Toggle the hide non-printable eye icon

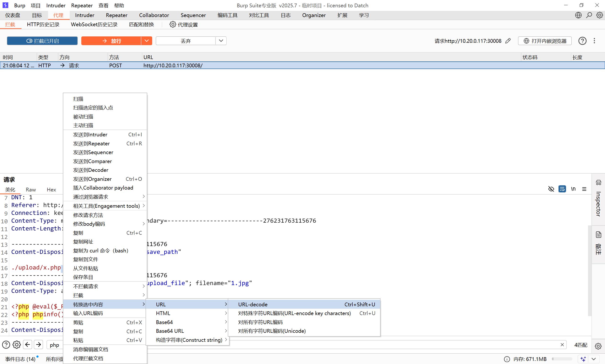click(x=551, y=189)
